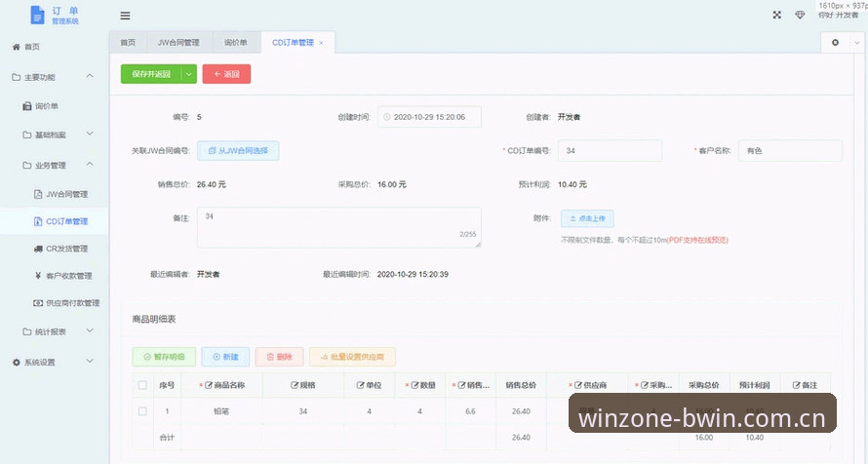
Task: Click the 暂存明细 button
Action: (164, 357)
